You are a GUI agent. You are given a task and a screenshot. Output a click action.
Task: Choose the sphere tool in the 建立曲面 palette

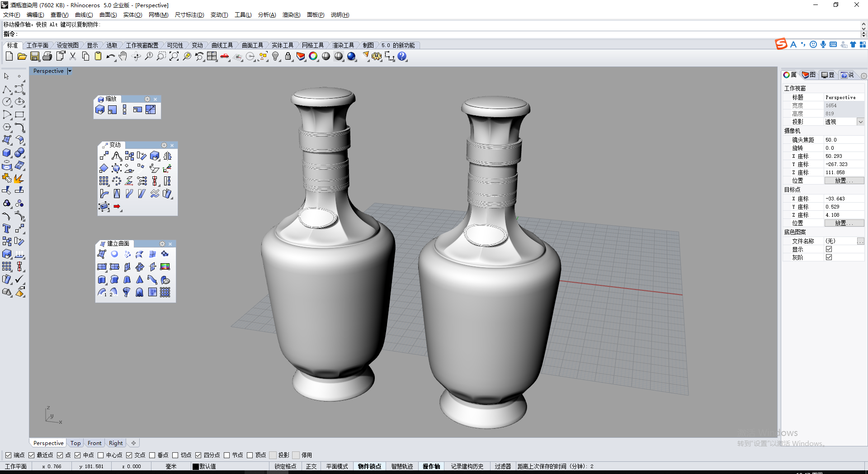pyautogui.click(x=114, y=254)
